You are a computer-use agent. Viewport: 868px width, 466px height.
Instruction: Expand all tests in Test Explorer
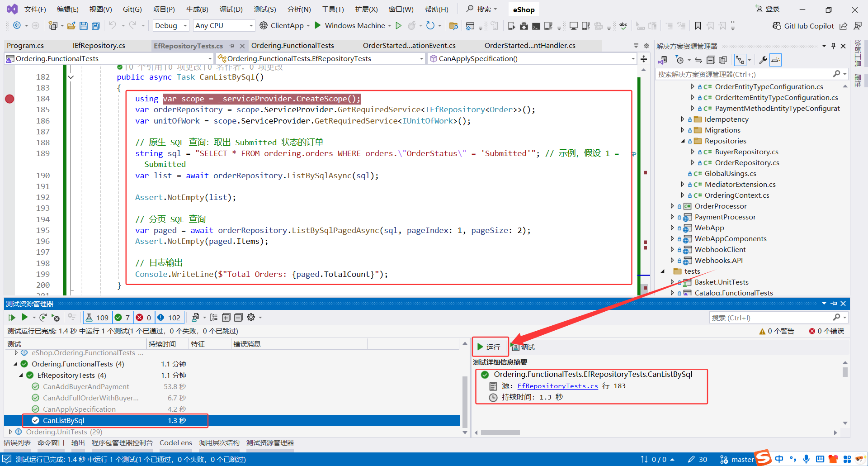point(226,318)
